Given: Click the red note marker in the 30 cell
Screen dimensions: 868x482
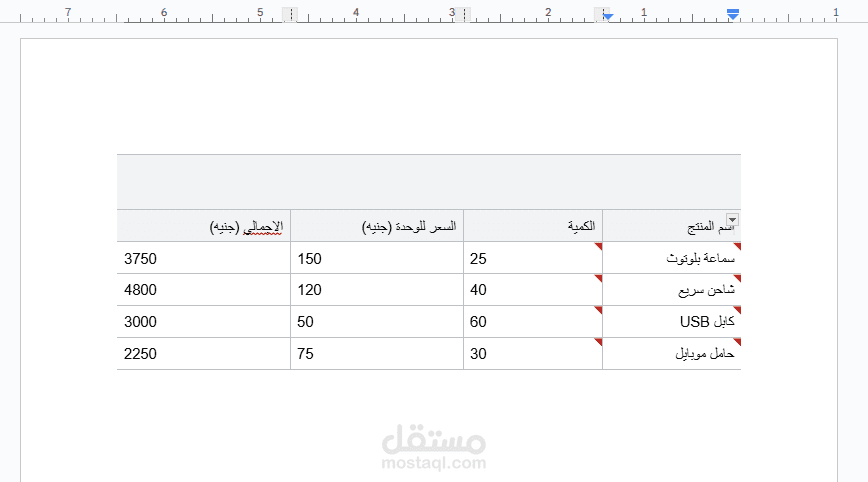Looking at the screenshot, I should [599, 342].
